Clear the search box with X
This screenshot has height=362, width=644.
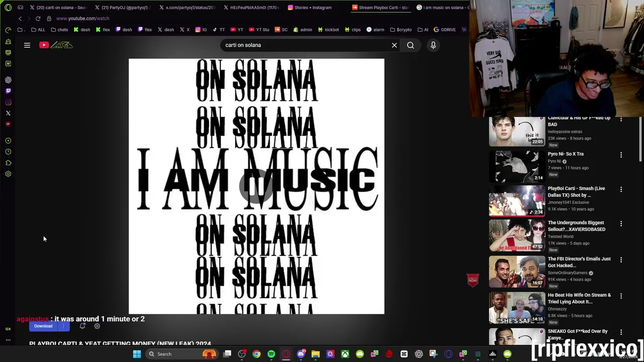(x=394, y=45)
